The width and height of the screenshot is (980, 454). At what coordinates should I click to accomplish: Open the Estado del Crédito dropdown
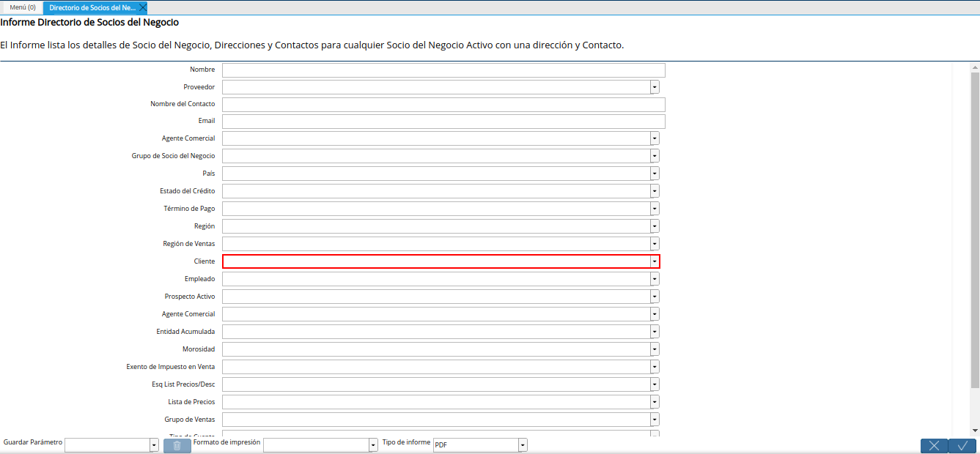click(655, 191)
